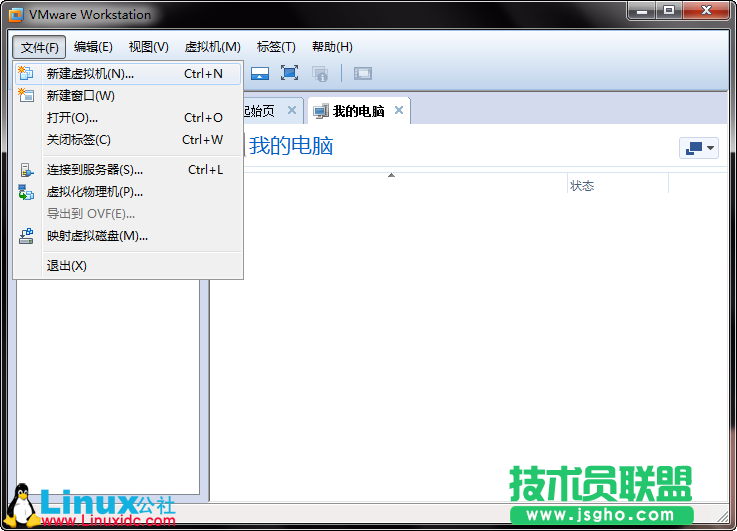Close the 我的电脑 tab
Screen dimensions: 737x531
[x=399, y=110]
